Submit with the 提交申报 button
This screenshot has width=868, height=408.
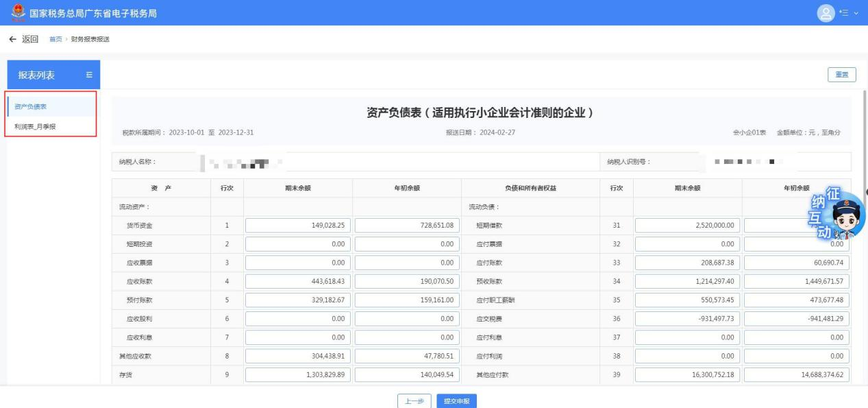pos(456,401)
